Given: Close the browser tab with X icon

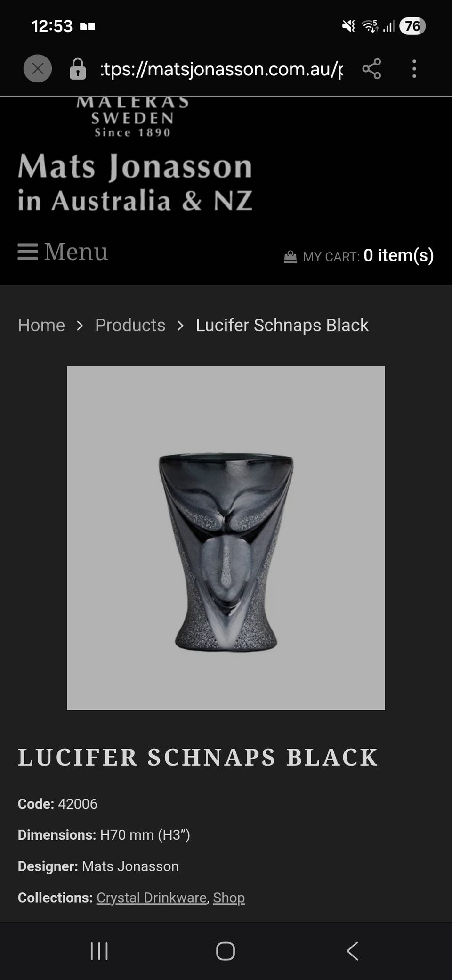Looking at the screenshot, I should [38, 69].
